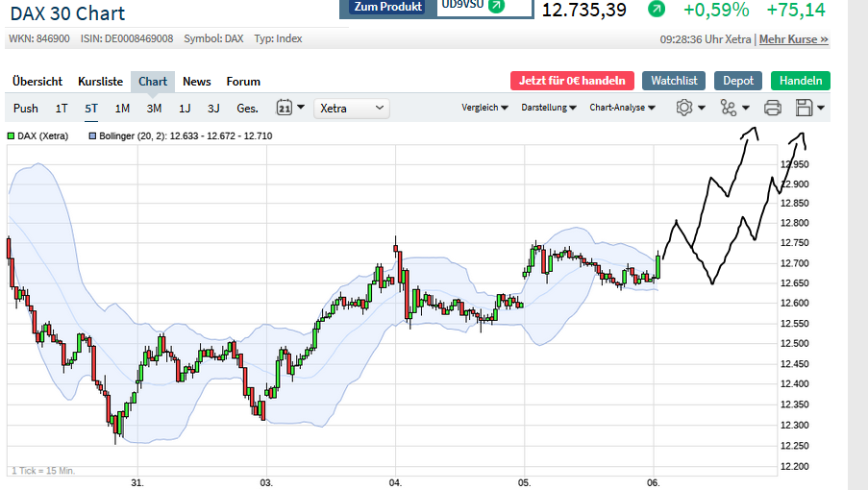Click the green DAX (Xetra) legend marker
868x490 pixels.
(x=11, y=136)
